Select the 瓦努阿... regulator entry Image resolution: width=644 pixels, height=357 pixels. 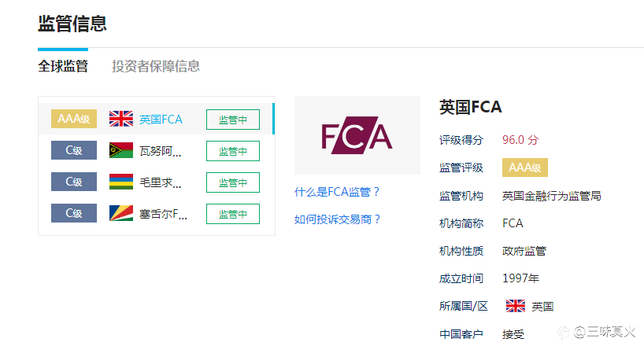pos(160,151)
